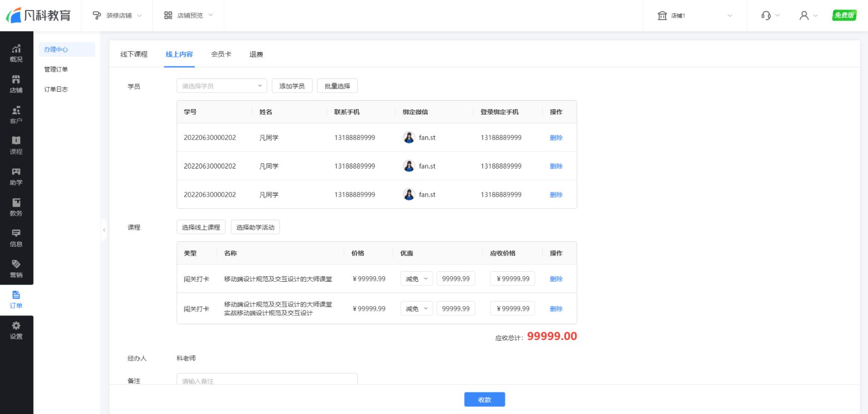868x414 pixels.
Task: Click discount amount field in first course row
Action: coord(456,279)
